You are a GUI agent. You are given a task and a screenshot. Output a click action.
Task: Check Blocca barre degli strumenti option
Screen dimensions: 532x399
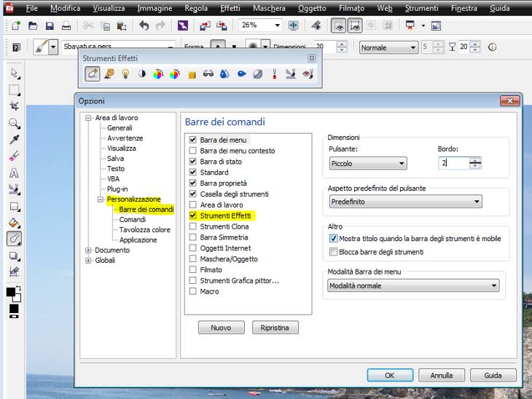(333, 252)
